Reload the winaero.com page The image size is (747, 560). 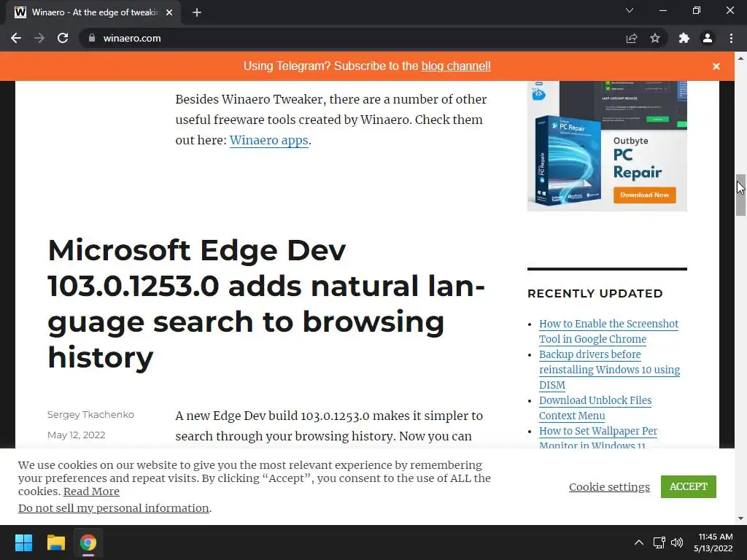click(x=63, y=38)
